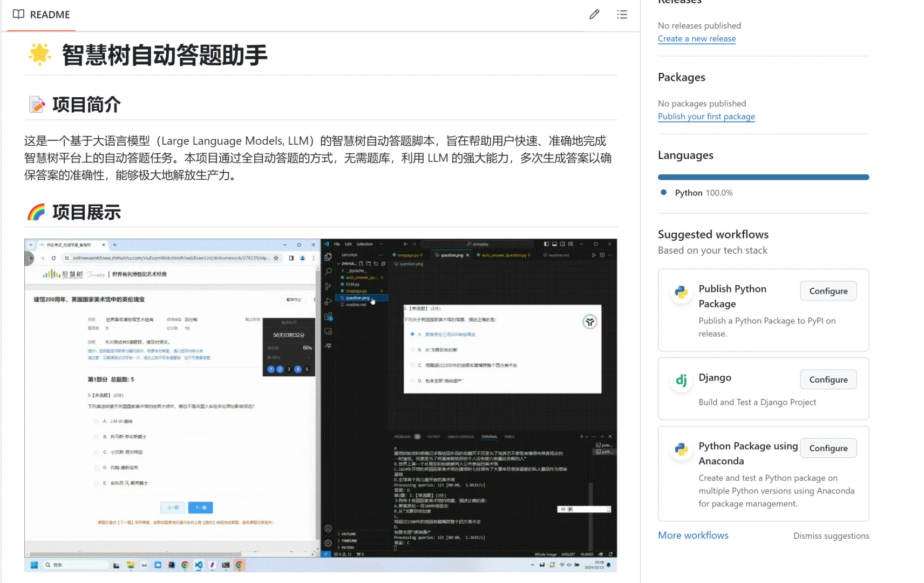
Task: Open the README edit pencil icon
Action: point(594,14)
